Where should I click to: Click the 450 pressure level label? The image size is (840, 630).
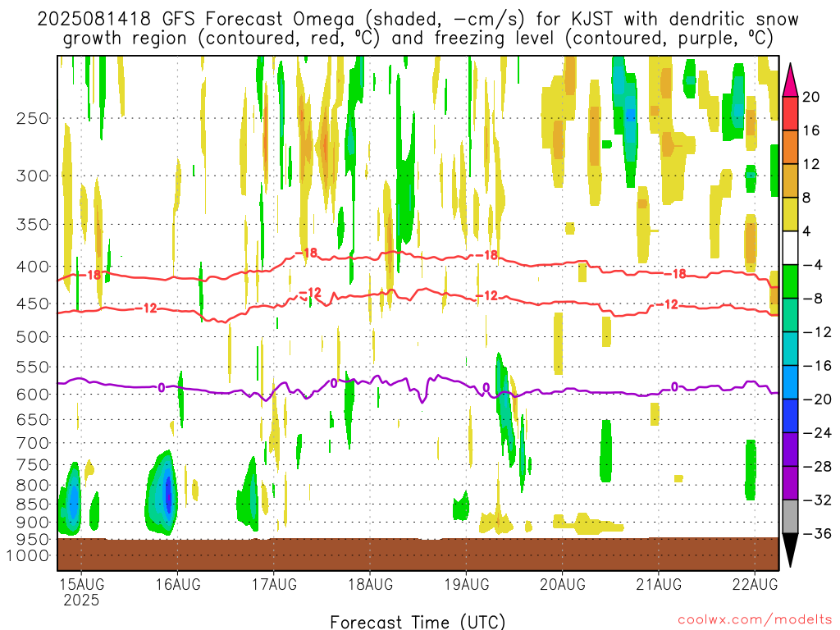pyautogui.click(x=33, y=304)
